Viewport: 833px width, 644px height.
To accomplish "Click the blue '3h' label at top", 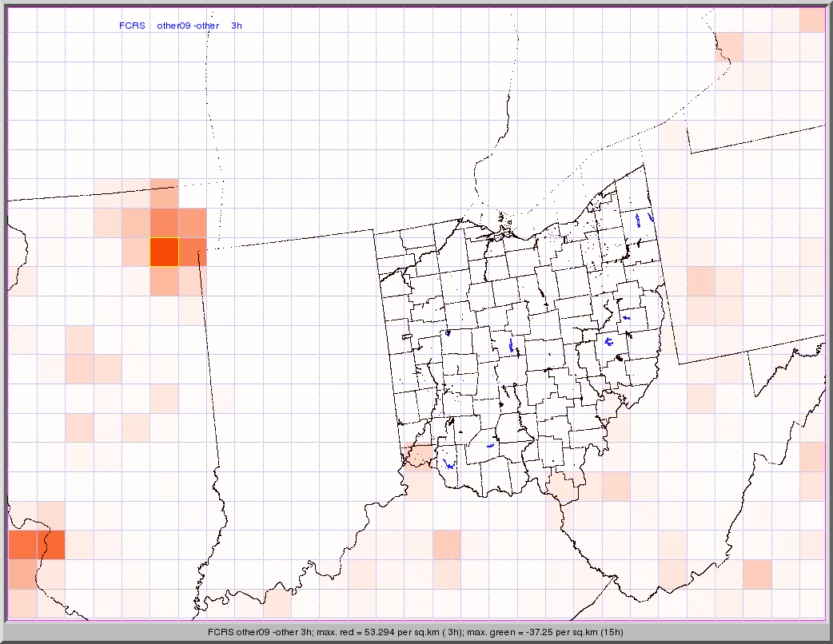I will (237, 26).
